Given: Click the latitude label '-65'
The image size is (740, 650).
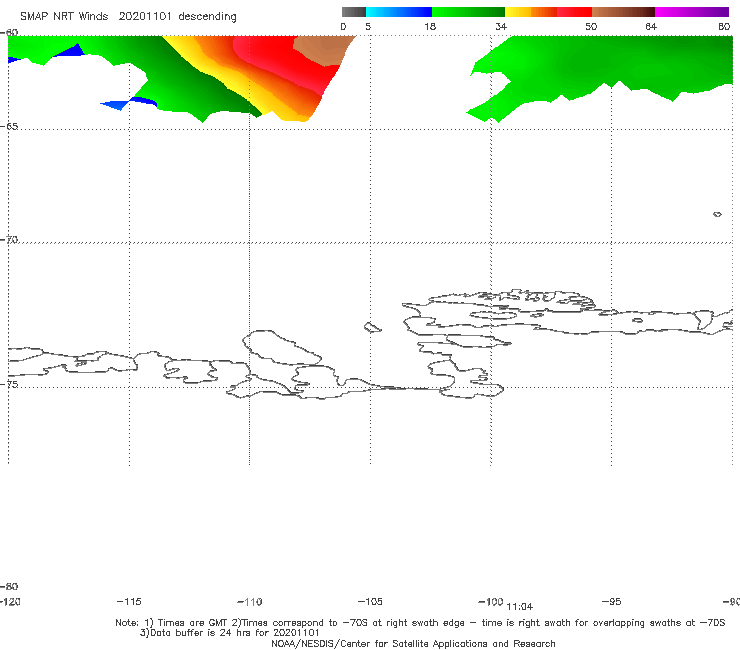Looking at the screenshot, I should [9, 127].
